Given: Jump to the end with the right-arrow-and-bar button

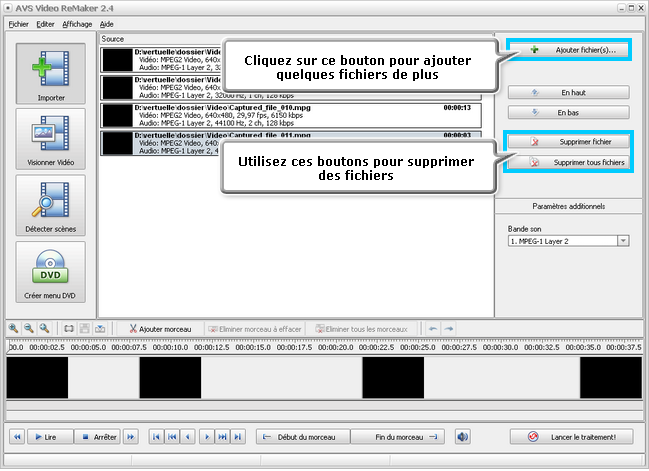Looking at the screenshot, I should pyautogui.click(x=238, y=437).
